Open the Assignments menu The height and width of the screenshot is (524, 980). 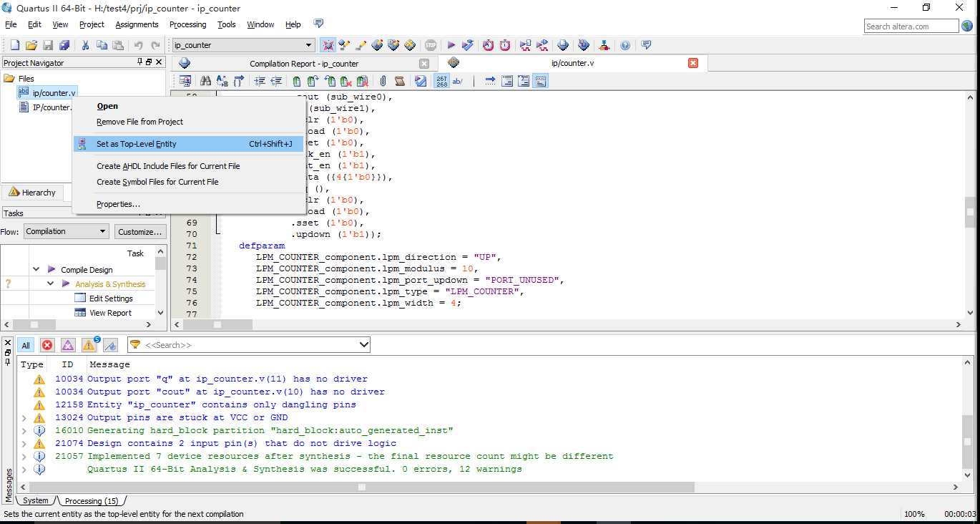click(x=137, y=24)
